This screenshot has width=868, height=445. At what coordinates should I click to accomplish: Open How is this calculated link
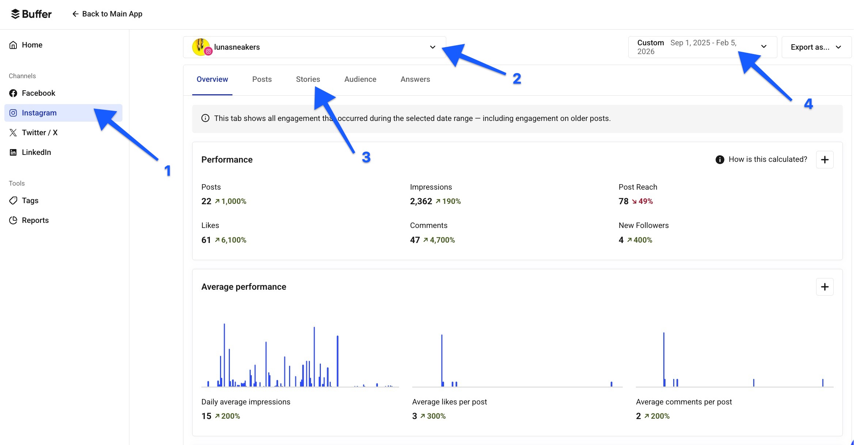(768, 159)
